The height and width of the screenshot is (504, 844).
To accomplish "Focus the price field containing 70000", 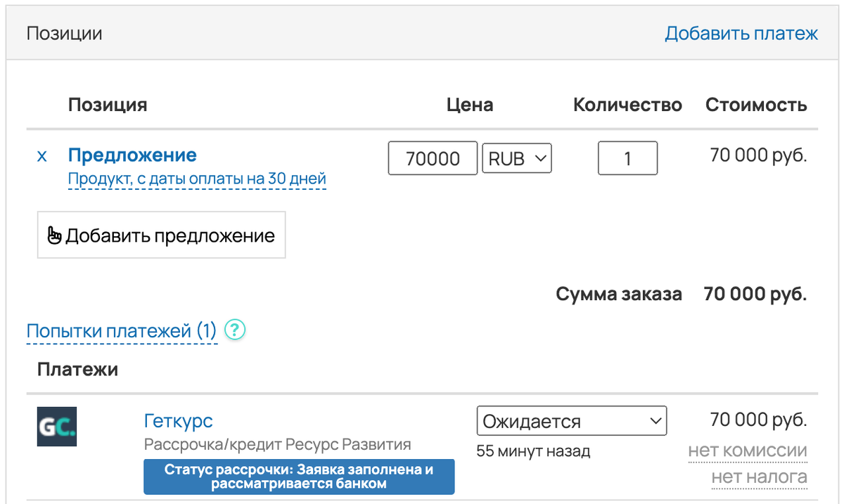I will (433, 159).
